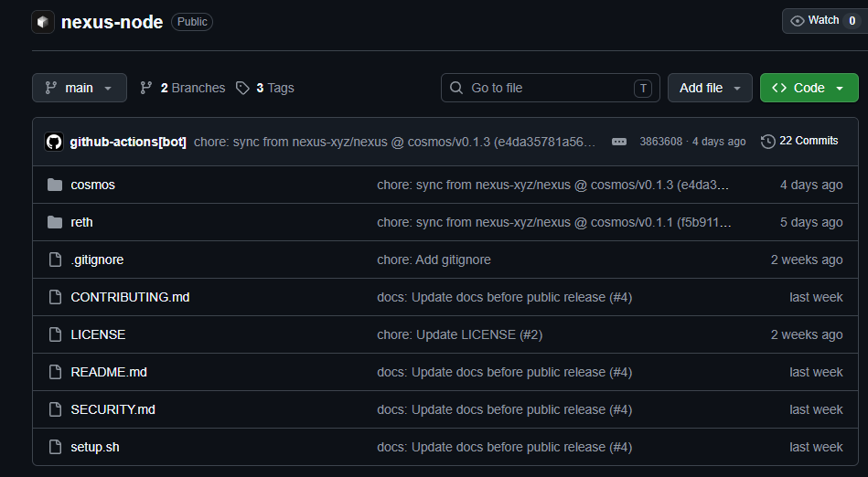The width and height of the screenshot is (868, 477).
Task: Open commit hash 3863608
Action: [x=661, y=142]
